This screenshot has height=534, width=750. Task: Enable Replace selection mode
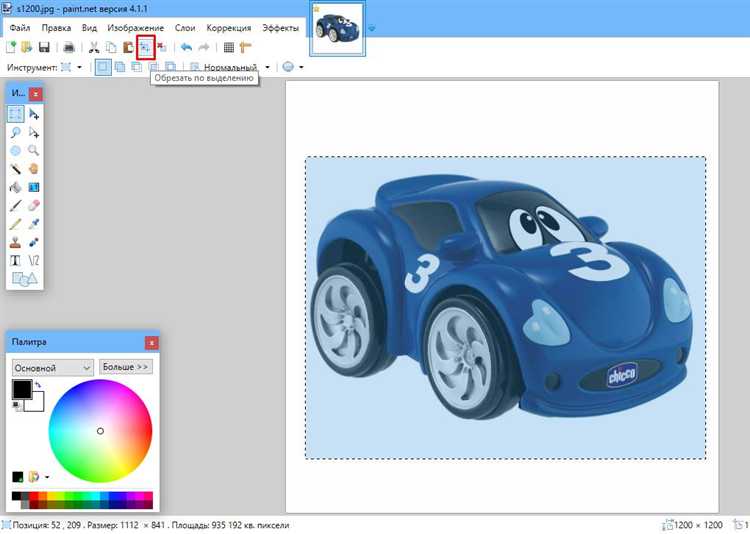[x=103, y=67]
